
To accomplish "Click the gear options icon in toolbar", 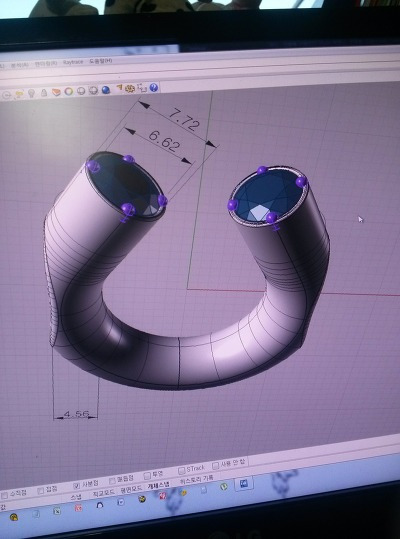I will point(130,88).
